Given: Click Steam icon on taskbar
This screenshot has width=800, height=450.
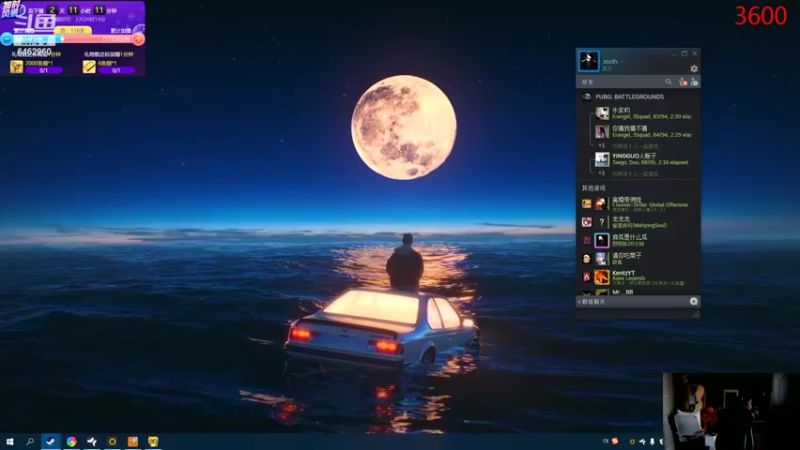Looking at the screenshot, I should coord(51,441).
